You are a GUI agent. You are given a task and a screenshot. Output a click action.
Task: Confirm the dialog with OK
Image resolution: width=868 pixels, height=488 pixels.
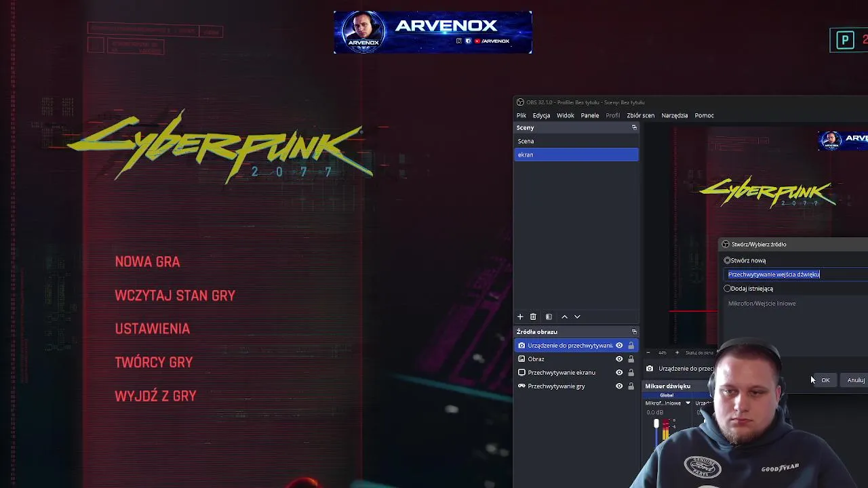coord(825,380)
